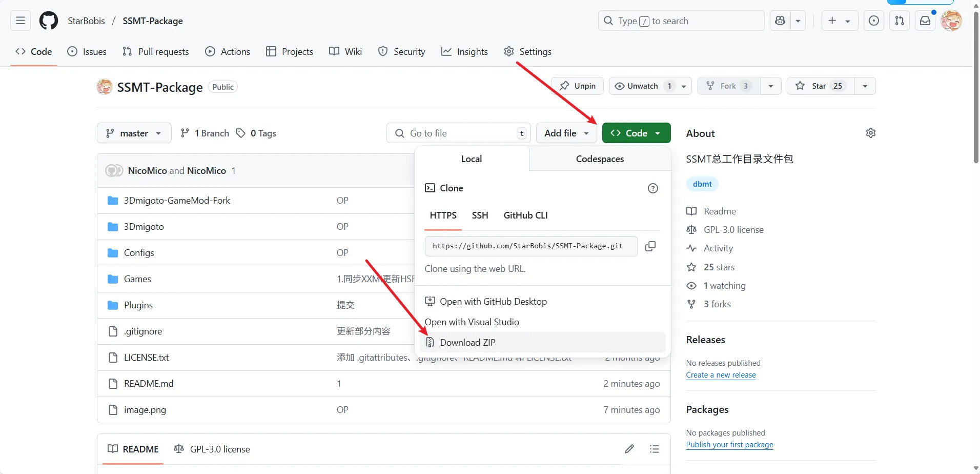The image size is (980, 474).
Task: Click Open with Visual Studio
Action: 542,322
